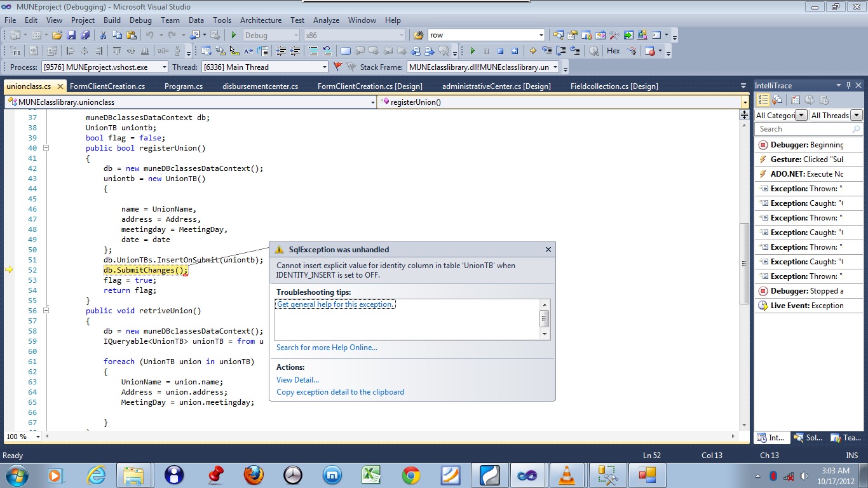
Task: Open the Solution Configurations Debug dropdown
Action: point(270,36)
